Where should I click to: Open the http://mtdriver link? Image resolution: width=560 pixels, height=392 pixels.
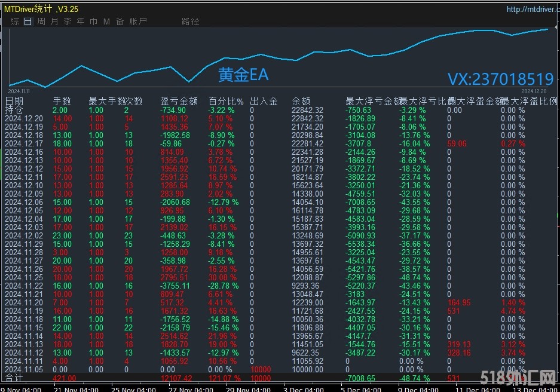click(533, 10)
